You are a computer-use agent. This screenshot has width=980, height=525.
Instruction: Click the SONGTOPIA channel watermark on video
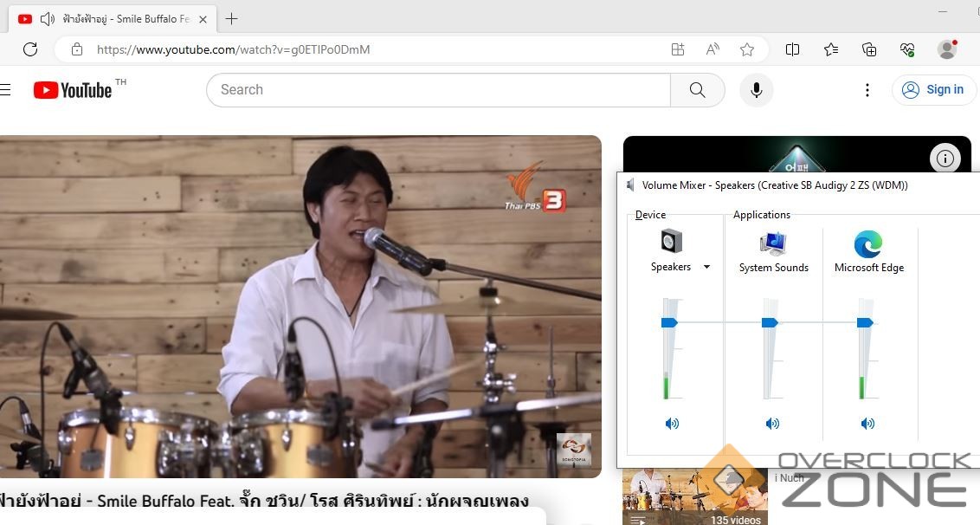coord(574,449)
